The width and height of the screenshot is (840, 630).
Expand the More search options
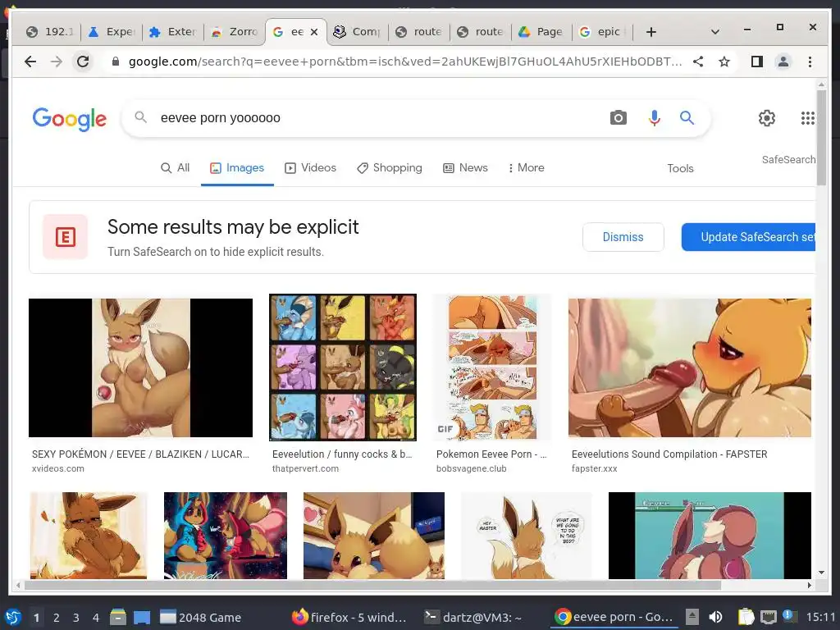pos(526,167)
